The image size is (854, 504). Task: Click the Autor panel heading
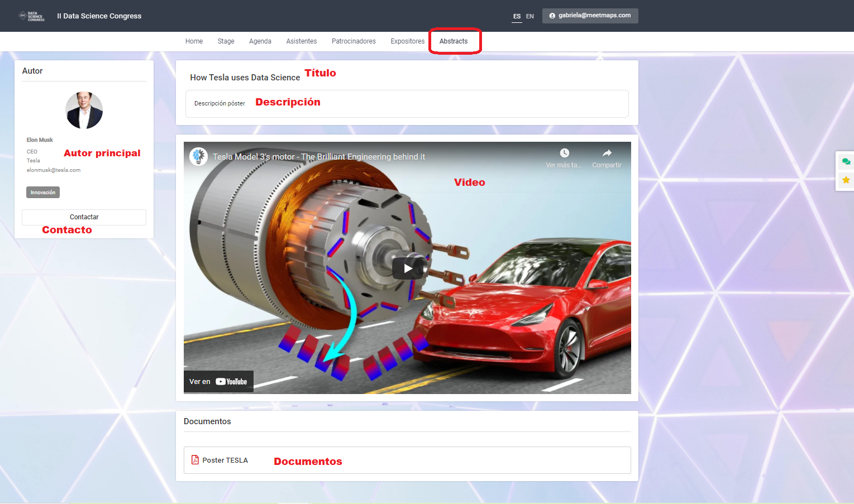point(32,71)
